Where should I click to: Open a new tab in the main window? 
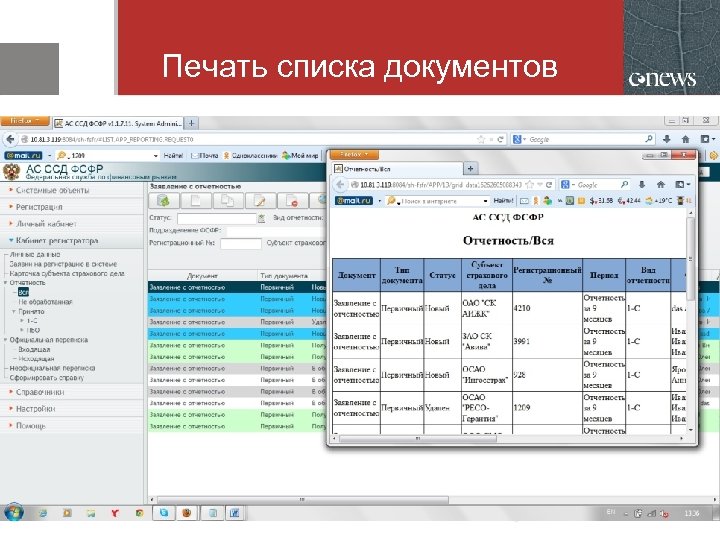point(191,123)
